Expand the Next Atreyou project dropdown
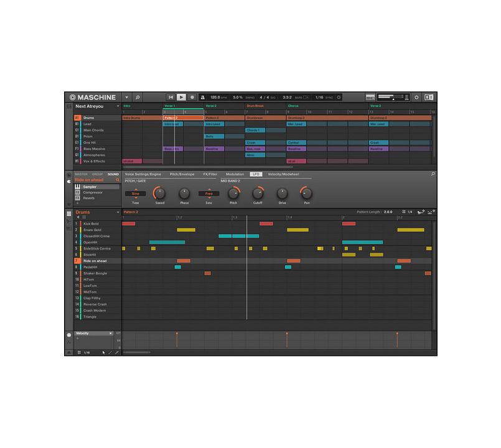 click(x=118, y=107)
